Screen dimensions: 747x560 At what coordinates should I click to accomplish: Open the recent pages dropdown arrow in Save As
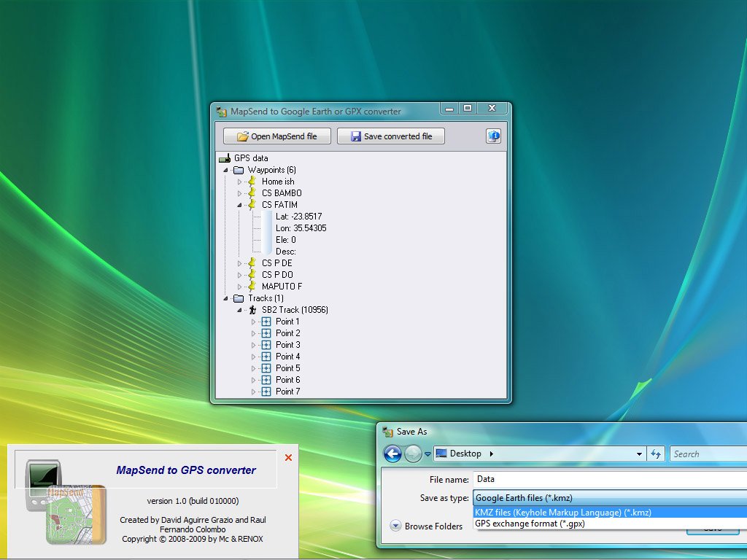coord(427,454)
